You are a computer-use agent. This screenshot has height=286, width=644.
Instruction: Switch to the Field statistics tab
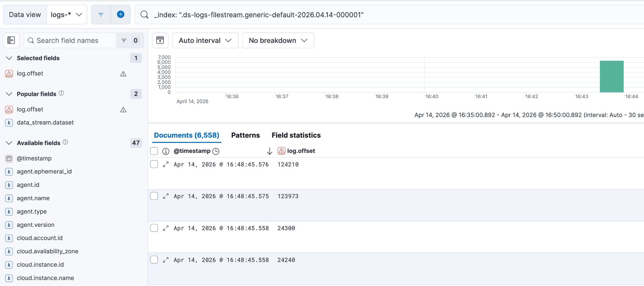[296, 135]
